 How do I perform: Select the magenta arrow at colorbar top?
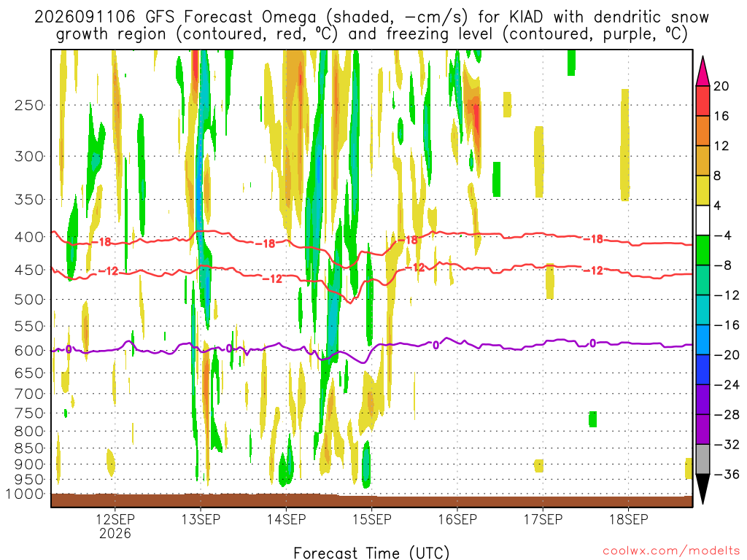(703, 71)
